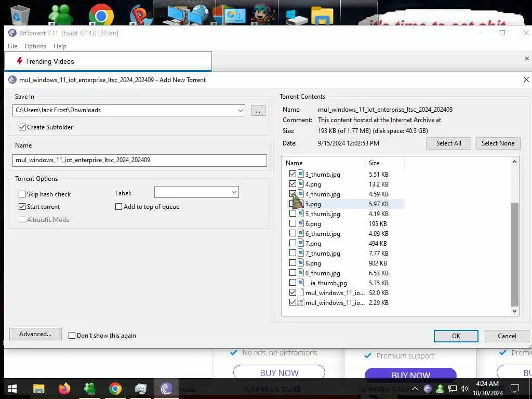532x399 pixels.
Task: Click the file list scroll down arrow
Action: click(514, 311)
